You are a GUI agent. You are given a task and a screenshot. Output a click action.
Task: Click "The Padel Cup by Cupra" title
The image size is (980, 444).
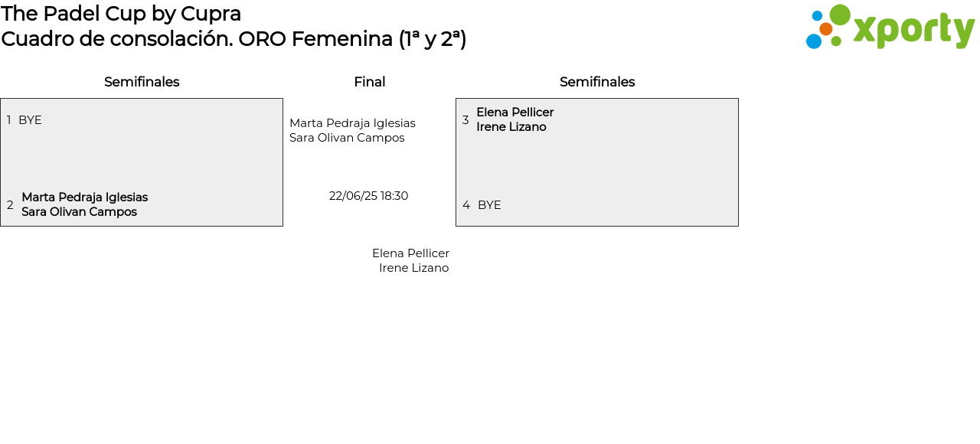[x=121, y=14]
